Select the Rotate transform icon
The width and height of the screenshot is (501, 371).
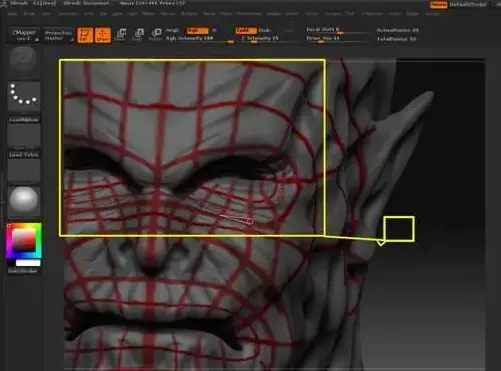[x=155, y=34]
